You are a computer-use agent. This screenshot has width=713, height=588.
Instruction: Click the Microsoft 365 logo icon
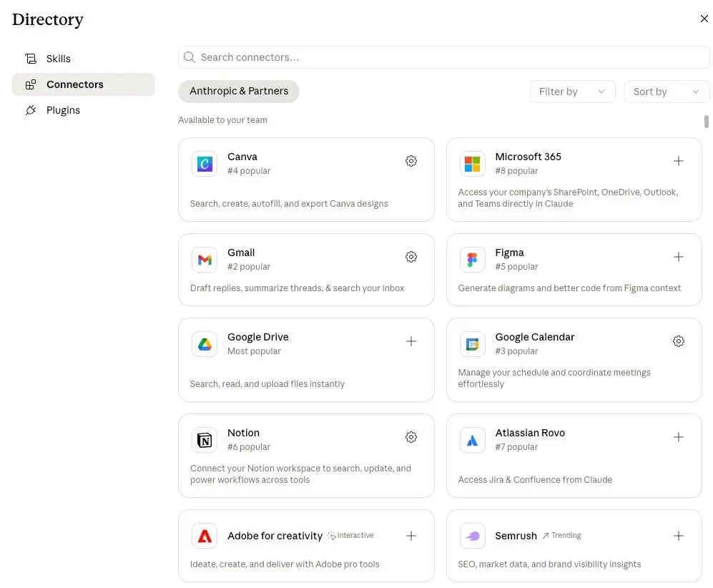tap(472, 164)
